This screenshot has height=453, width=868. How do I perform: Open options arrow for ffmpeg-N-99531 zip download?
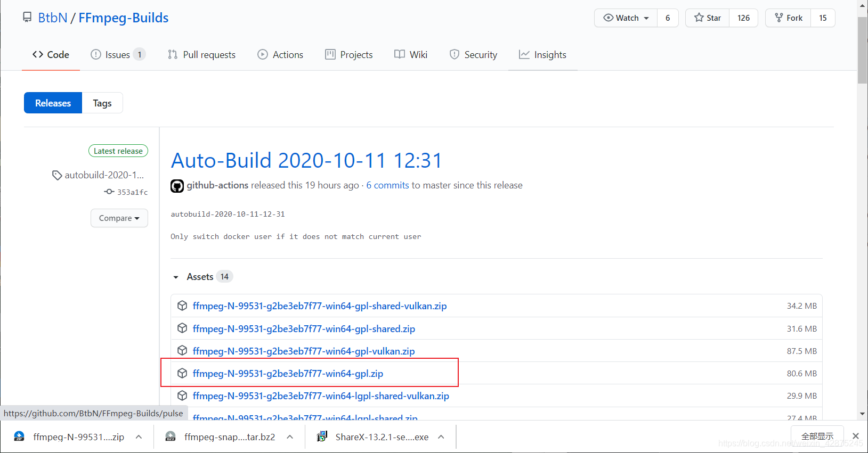(x=139, y=437)
